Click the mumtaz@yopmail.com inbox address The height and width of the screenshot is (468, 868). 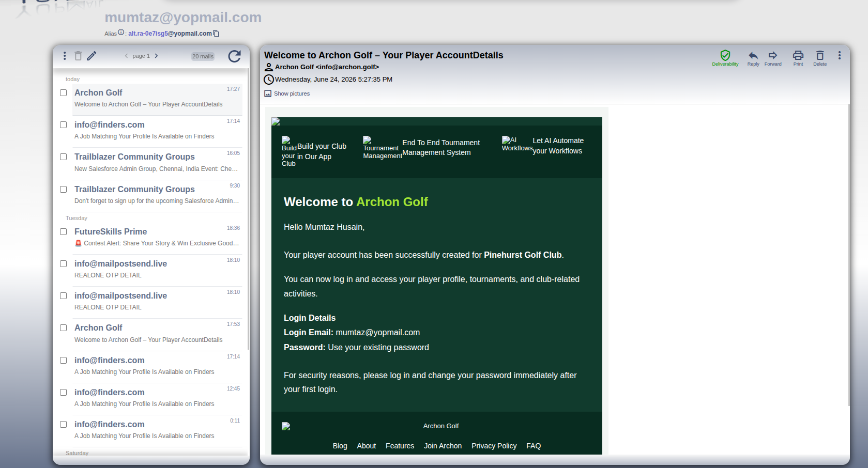[183, 18]
